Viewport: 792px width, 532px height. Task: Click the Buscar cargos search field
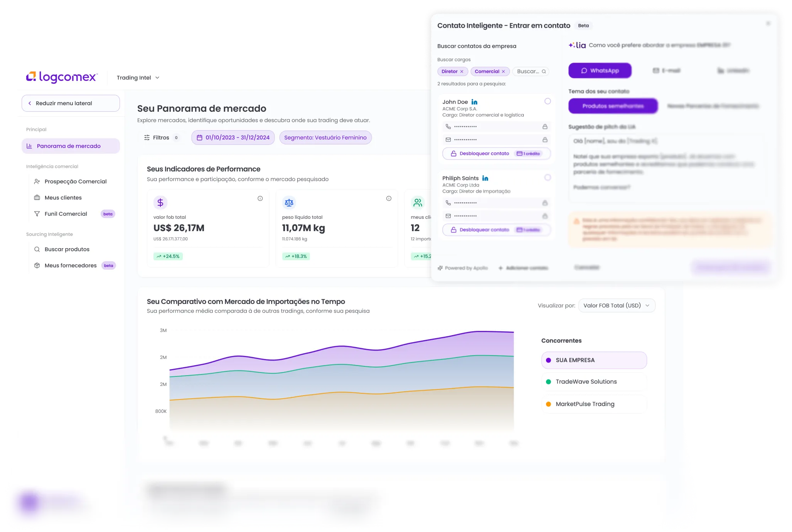tap(527, 72)
